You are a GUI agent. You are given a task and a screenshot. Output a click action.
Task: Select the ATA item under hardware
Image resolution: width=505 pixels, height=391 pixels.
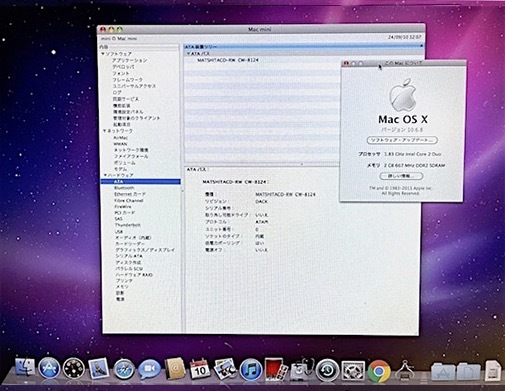tap(141, 182)
